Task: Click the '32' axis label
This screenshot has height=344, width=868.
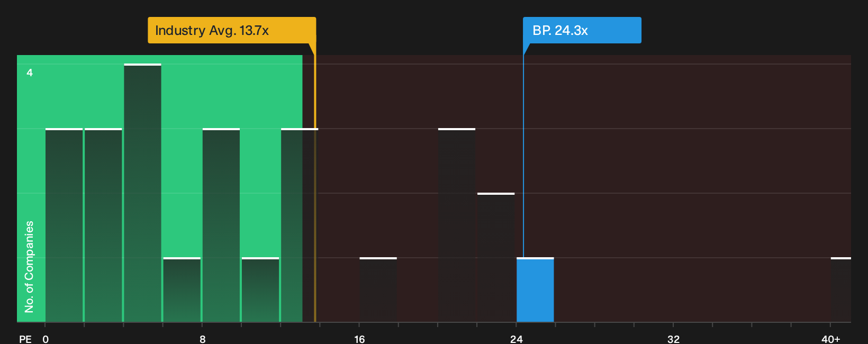Action: pos(673,339)
